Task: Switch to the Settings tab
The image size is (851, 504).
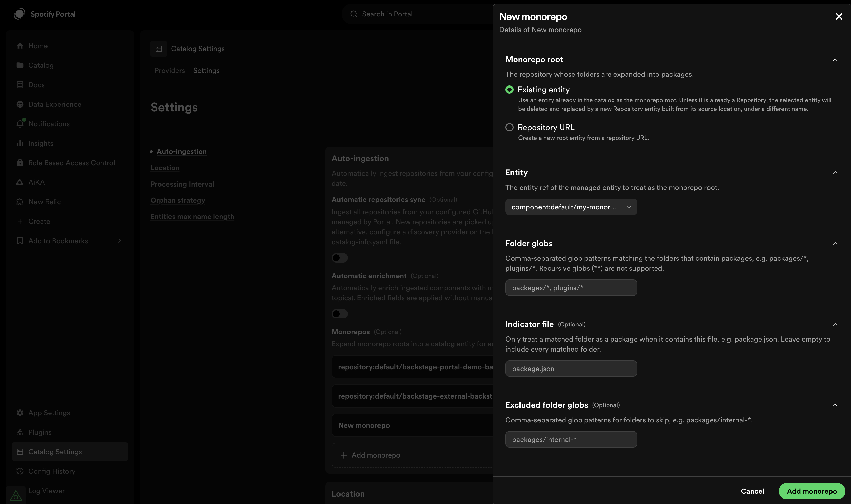Action: pos(206,71)
